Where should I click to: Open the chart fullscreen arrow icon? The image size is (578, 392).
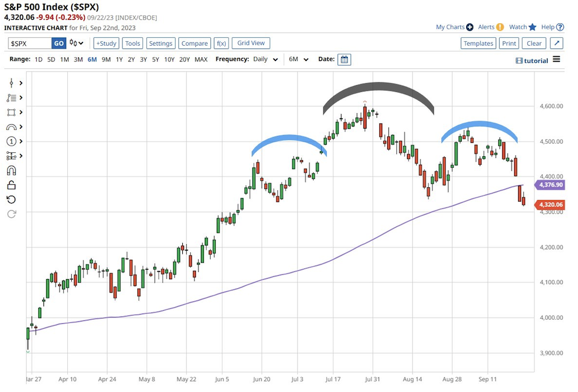557,43
